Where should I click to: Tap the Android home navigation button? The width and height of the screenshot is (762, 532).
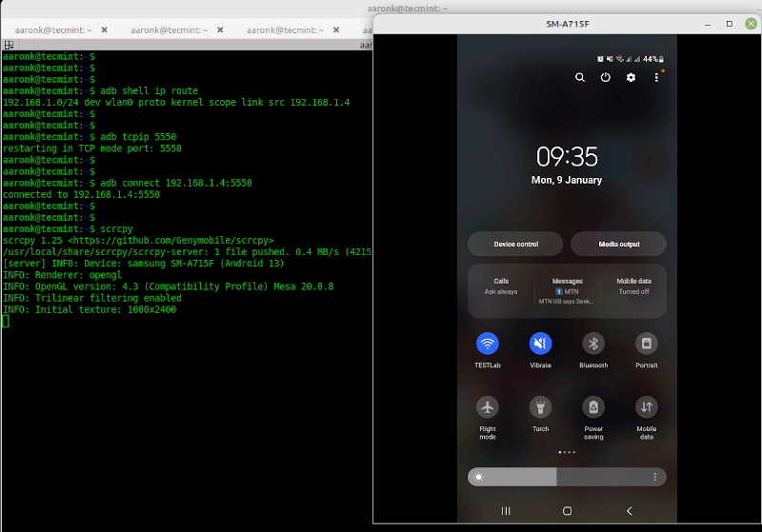pos(567,511)
